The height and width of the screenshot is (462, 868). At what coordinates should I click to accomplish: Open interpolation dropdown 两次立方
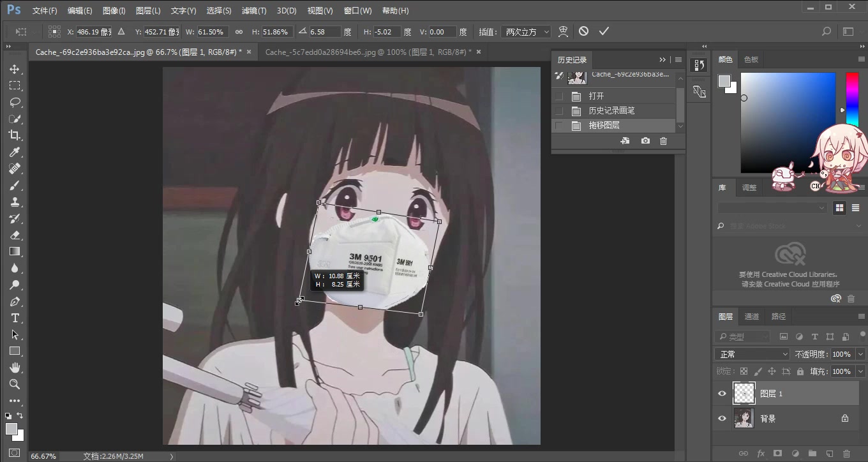(x=525, y=31)
